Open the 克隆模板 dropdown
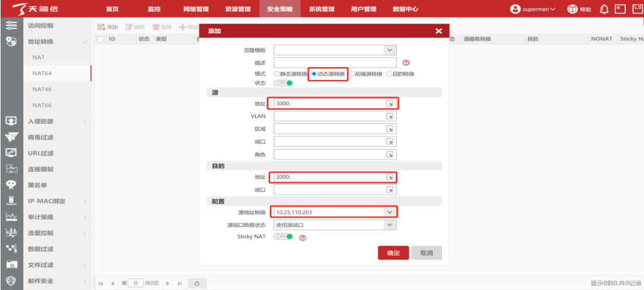Image resolution: width=644 pixels, height=290 pixels. point(390,50)
